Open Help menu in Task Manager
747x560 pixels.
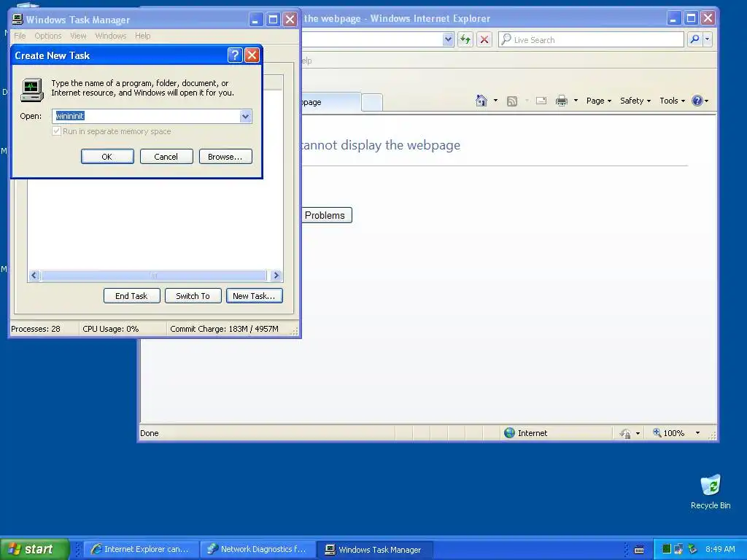pos(142,36)
